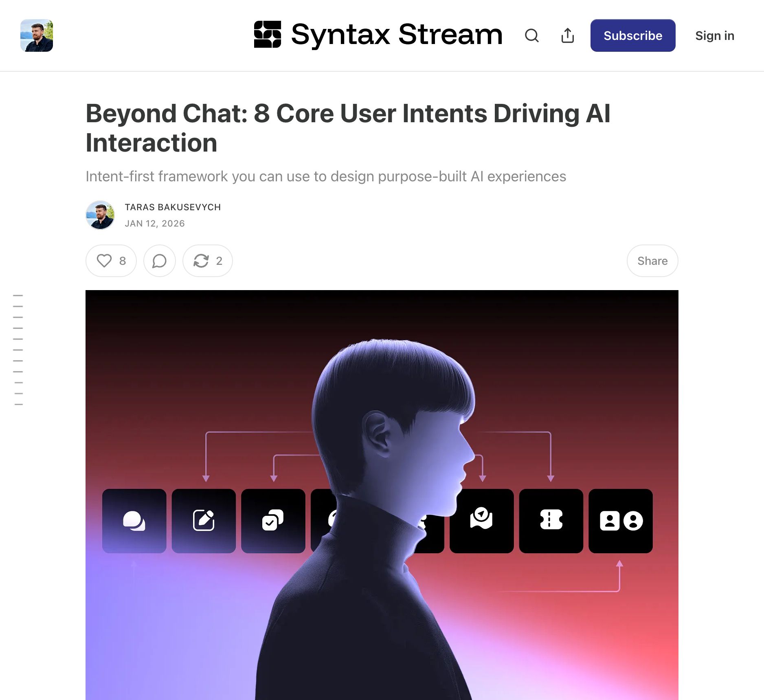Screen dimensions: 764x700
Task: Click the Share button under the byline
Action: tap(652, 261)
